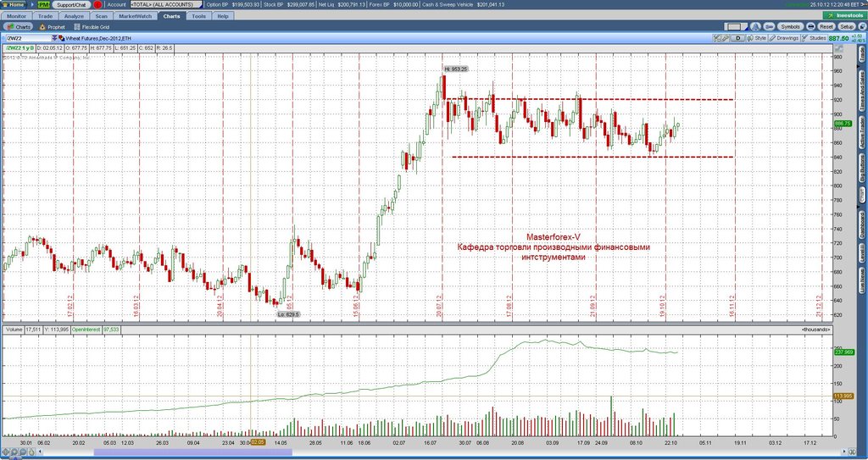868x460 pixels.
Task: Open the Studies menu
Action: pos(814,38)
